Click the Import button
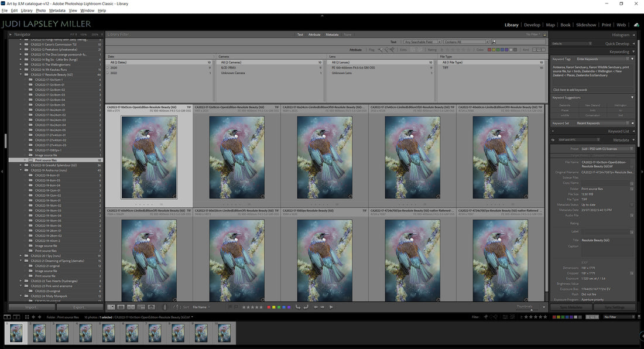Screen dimensions: 644x349 (x=31, y=307)
